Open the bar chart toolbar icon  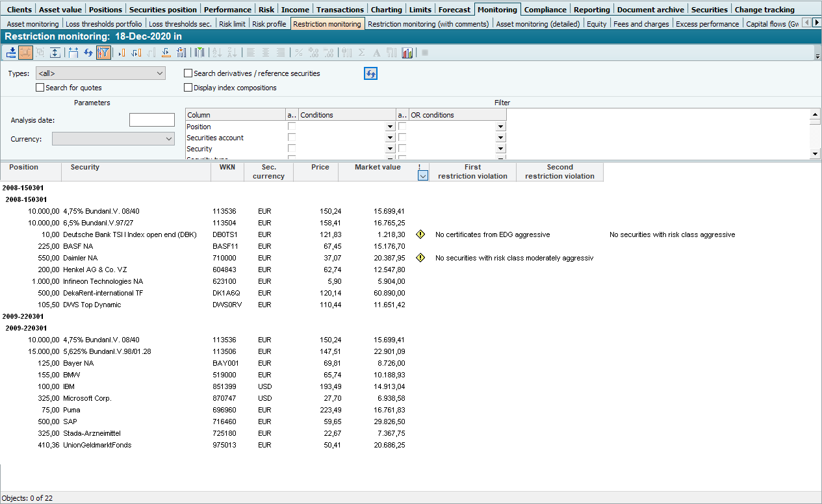(407, 53)
